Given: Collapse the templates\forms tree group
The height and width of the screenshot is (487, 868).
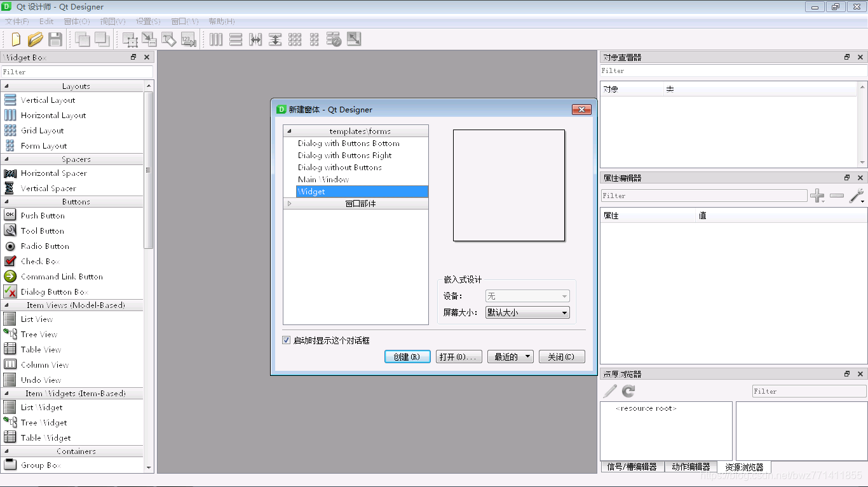Looking at the screenshot, I should coord(289,131).
